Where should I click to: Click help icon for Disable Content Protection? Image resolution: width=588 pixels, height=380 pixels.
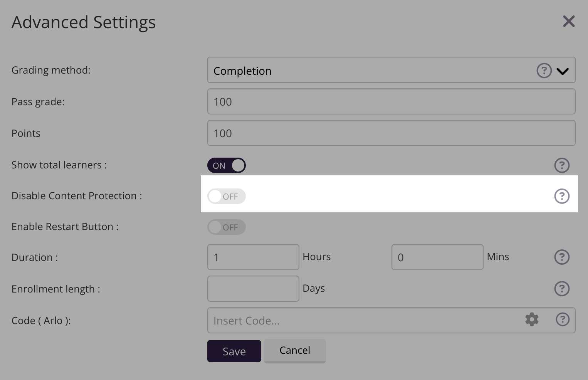point(561,196)
